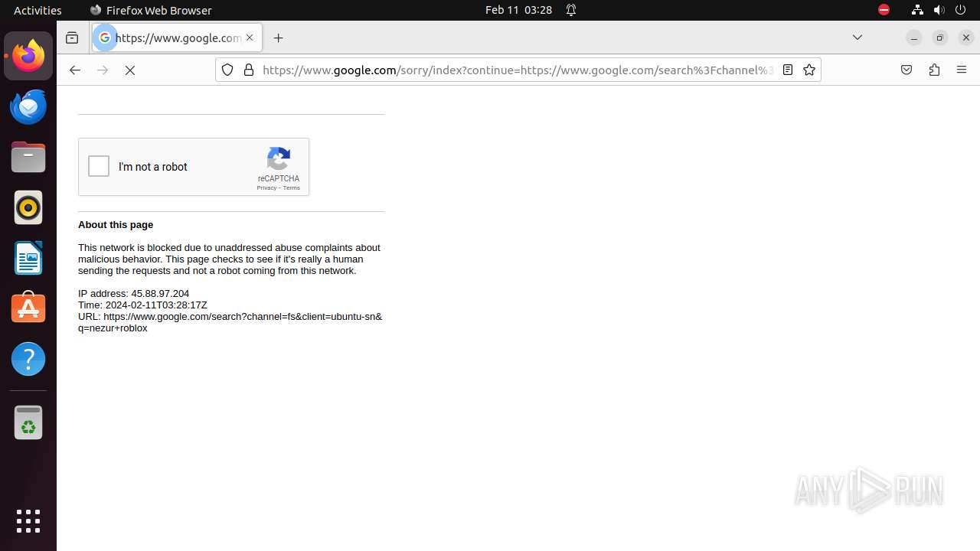List all tabs dropdown

click(857, 37)
